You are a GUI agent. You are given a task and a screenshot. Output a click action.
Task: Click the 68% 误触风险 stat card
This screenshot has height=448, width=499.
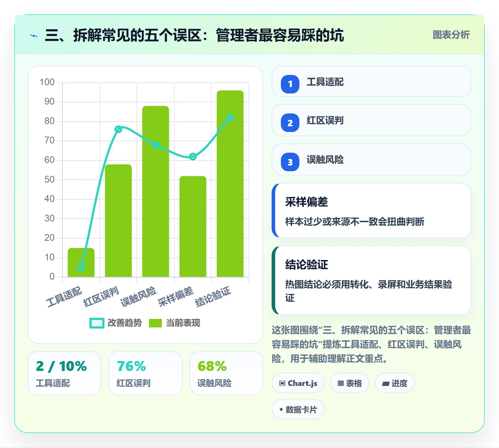click(x=226, y=373)
